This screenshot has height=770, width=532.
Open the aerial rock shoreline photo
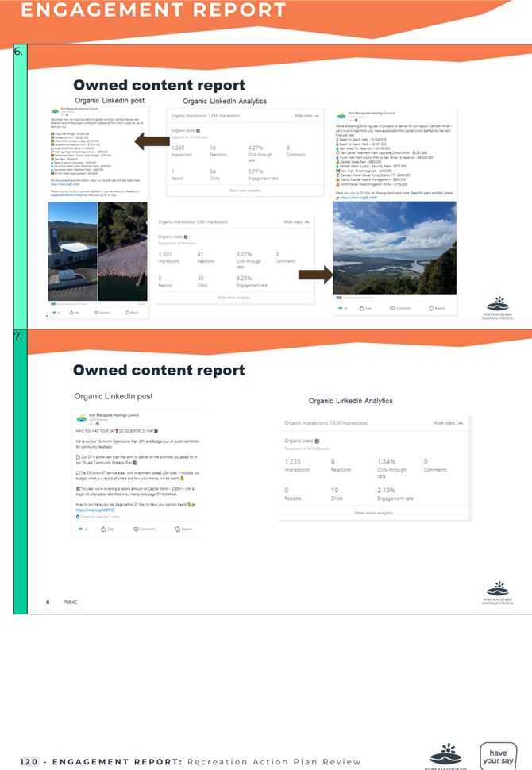coord(123,251)
